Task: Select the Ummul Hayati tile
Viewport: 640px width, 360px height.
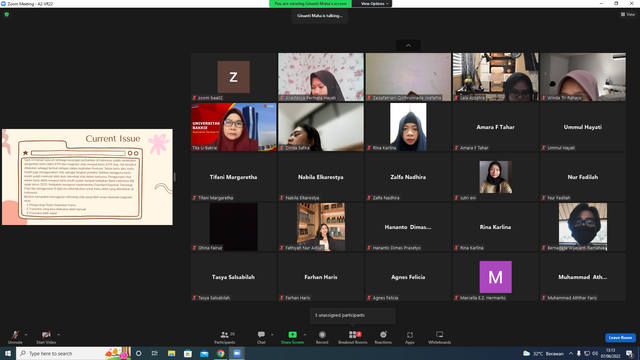Action: 583,127
